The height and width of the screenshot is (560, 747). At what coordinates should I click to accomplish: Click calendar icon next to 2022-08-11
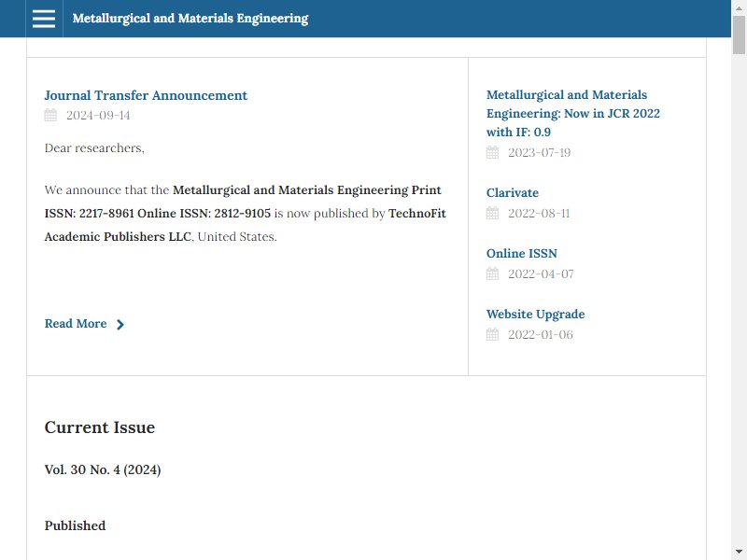click(x=493, y=213)
